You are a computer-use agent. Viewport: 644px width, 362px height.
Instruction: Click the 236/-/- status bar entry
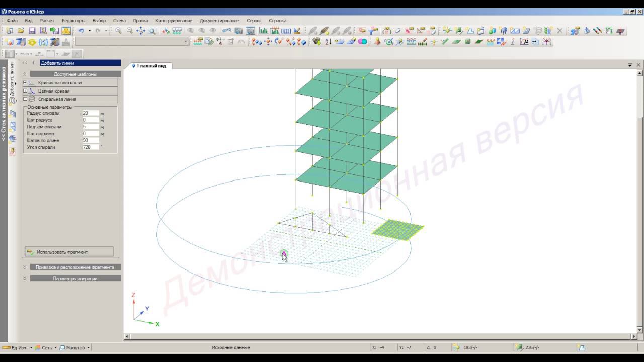pos(532,347)
